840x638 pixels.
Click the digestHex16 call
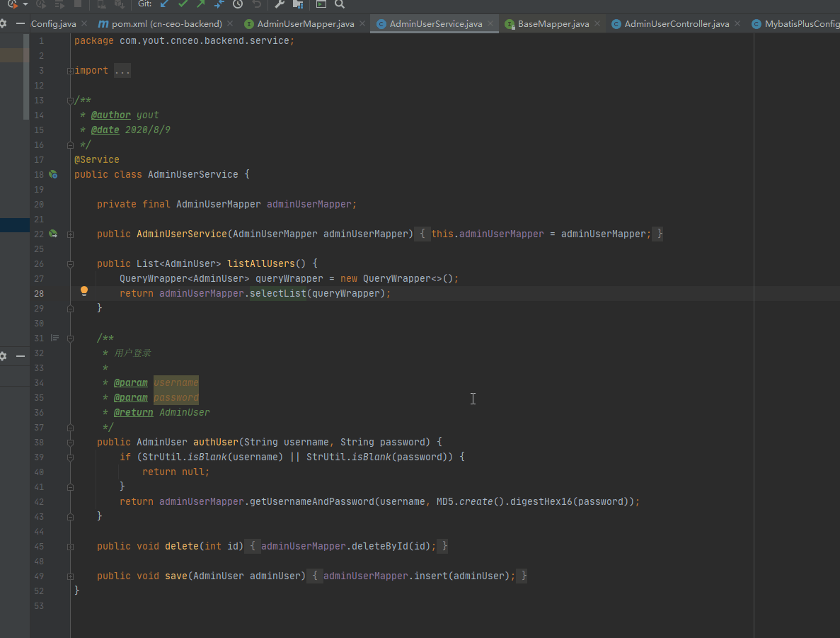(541, 501)
